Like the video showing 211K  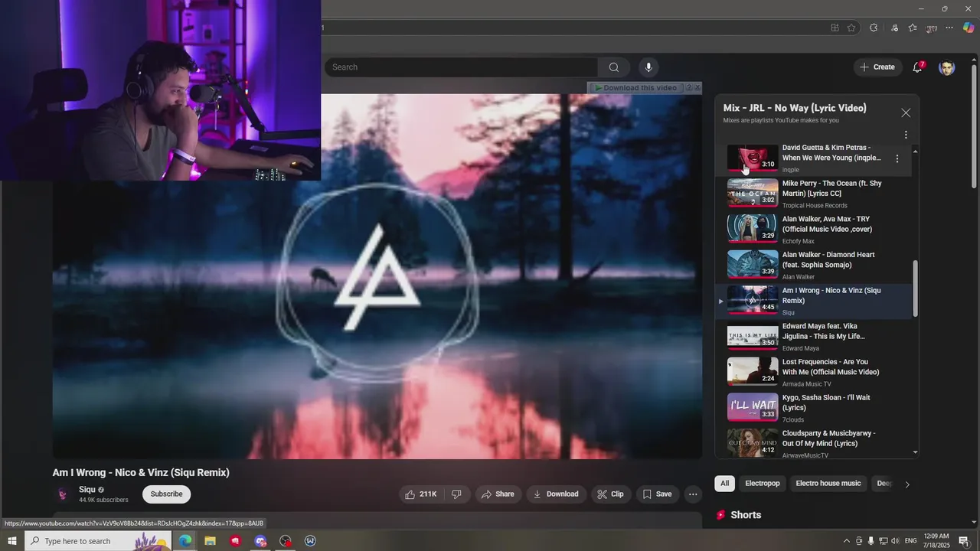pos(421,494)
